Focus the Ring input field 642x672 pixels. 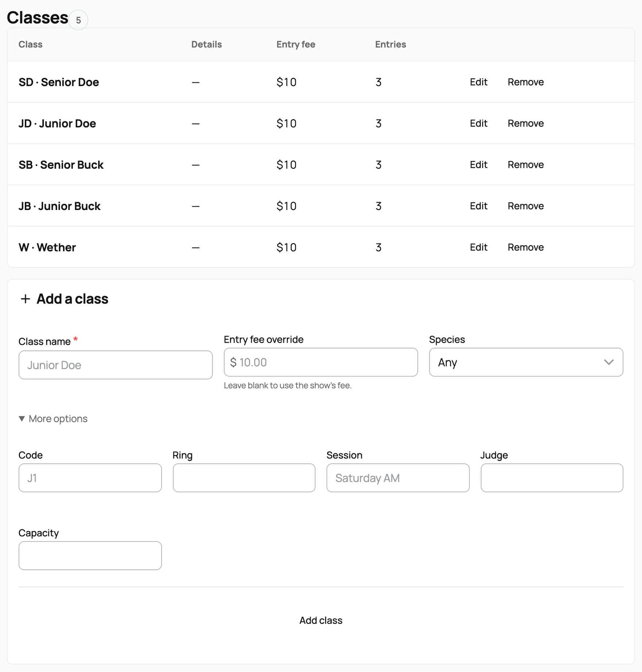click(x=244, y=478)
